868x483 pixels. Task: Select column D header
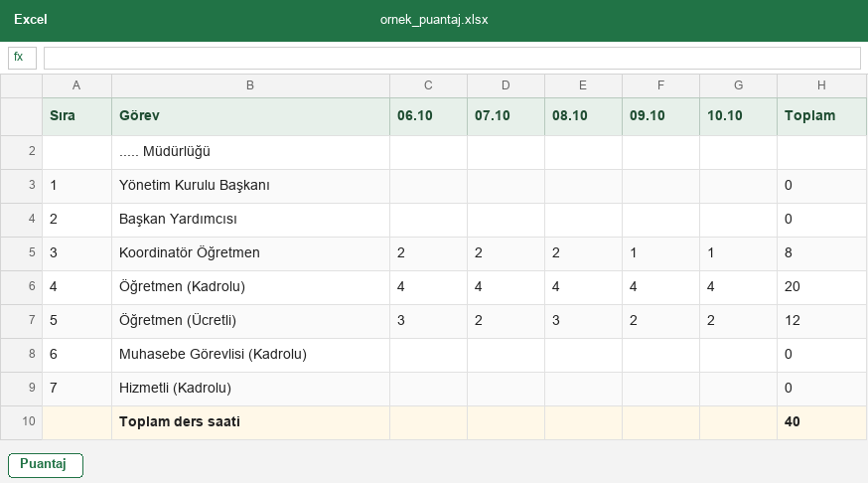pos(506,85)
